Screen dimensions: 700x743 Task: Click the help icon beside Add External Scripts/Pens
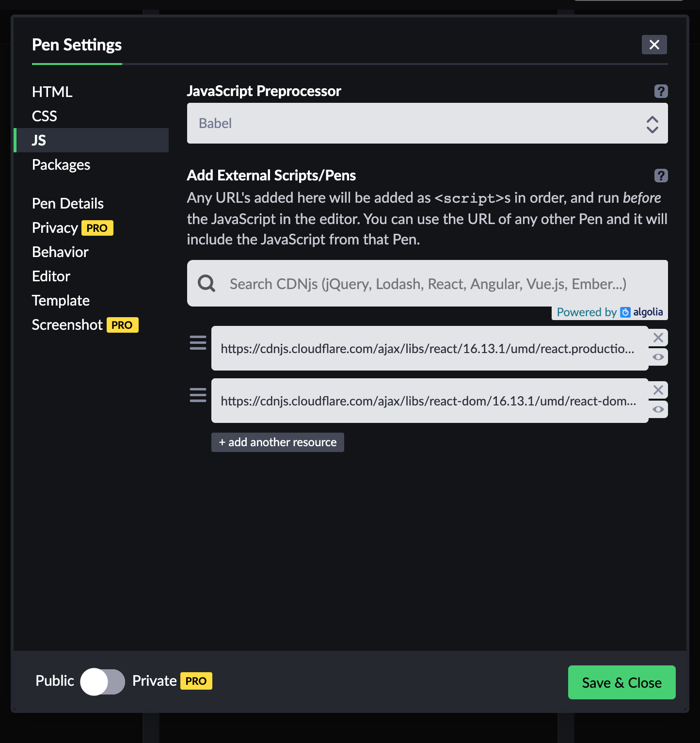click(x=661, y=176)
